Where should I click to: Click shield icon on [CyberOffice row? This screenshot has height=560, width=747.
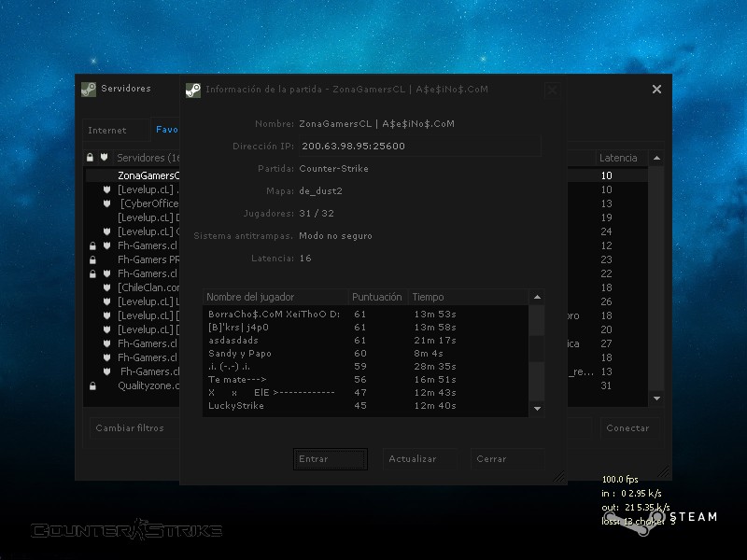click(106, 203)
